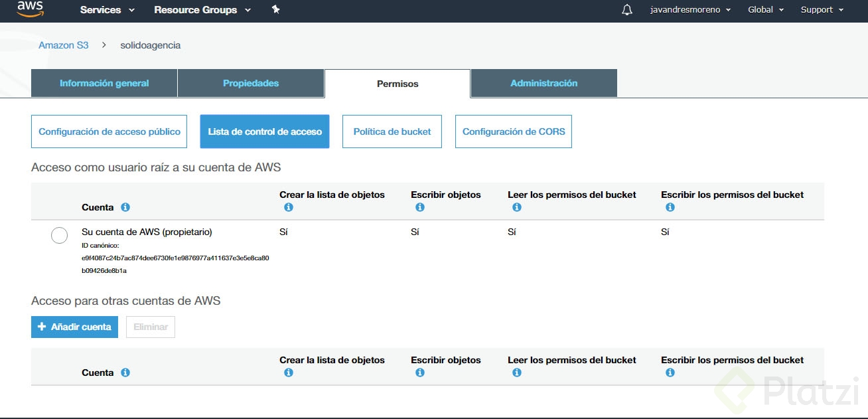Click the canonical ID value starting e9f4087c
The image size is (868, 419).
(175, 264)
